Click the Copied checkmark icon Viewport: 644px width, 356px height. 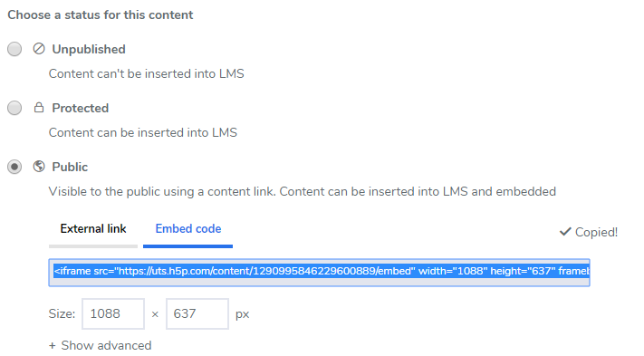pyautogui.click(x=565, y=232)
